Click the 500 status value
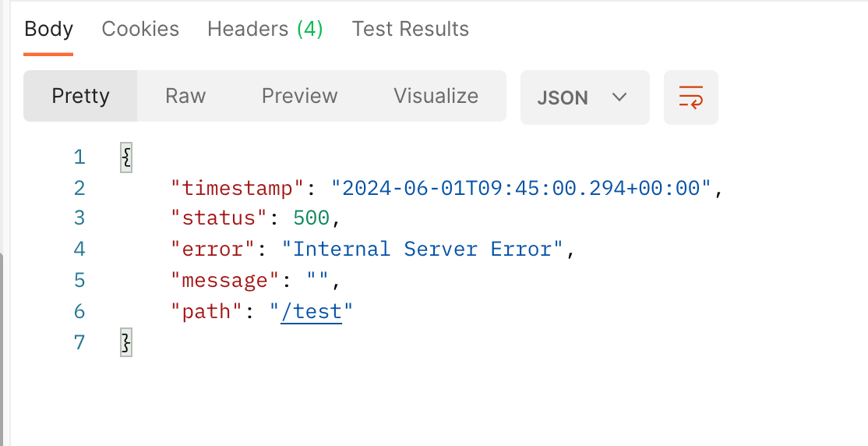Viewport: 868px width, 446px height. (x=311, y=218)
